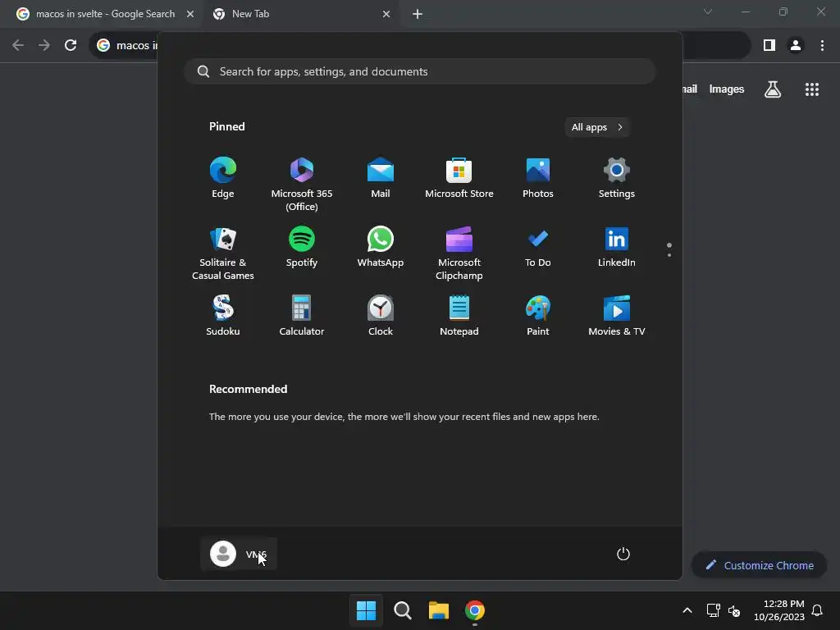Toggle Chrome side panel
This screenshot has height=630, width=840.
[x=769, y=45]
